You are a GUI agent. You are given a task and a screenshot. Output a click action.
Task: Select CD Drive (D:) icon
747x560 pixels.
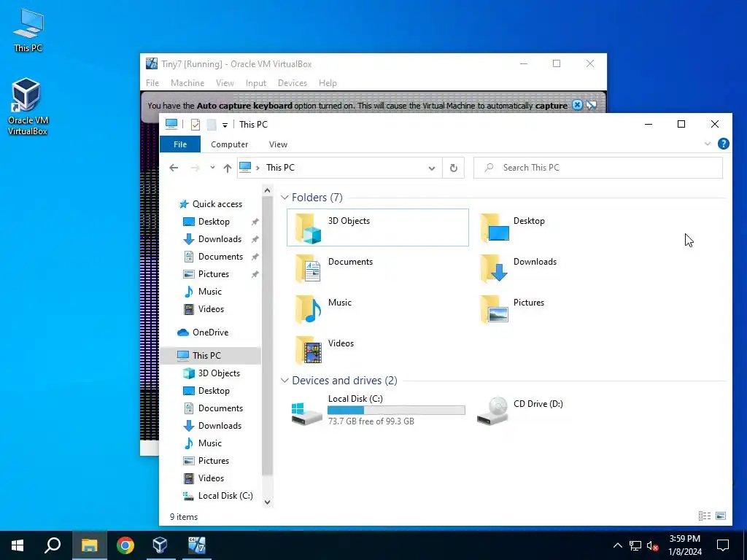click(x=492, y=411)
